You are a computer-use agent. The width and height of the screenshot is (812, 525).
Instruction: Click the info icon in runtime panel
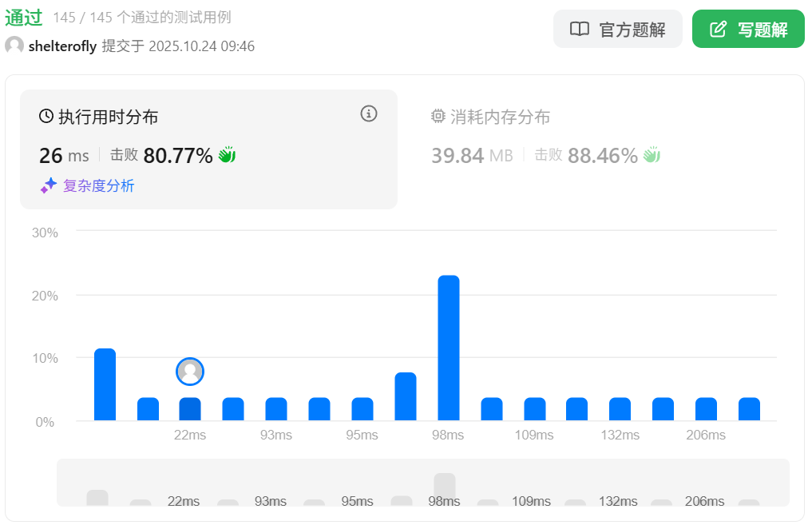pyautogui.click(x=368, y=113)
